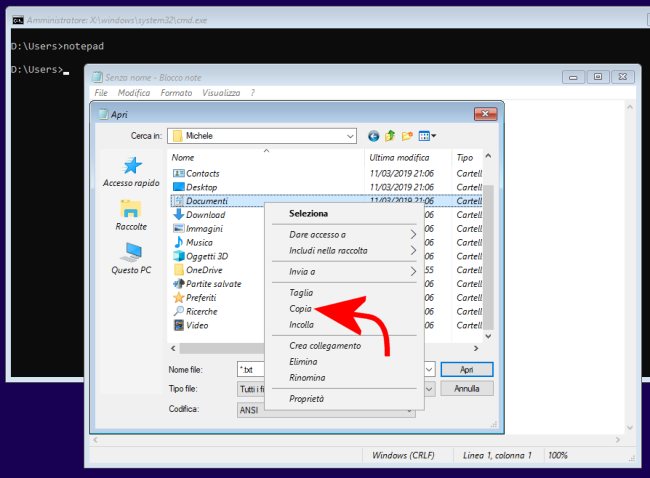The width and height of the screenshot is (650, 478).
Task: Open the view menu icon
Action: point(427,136)
